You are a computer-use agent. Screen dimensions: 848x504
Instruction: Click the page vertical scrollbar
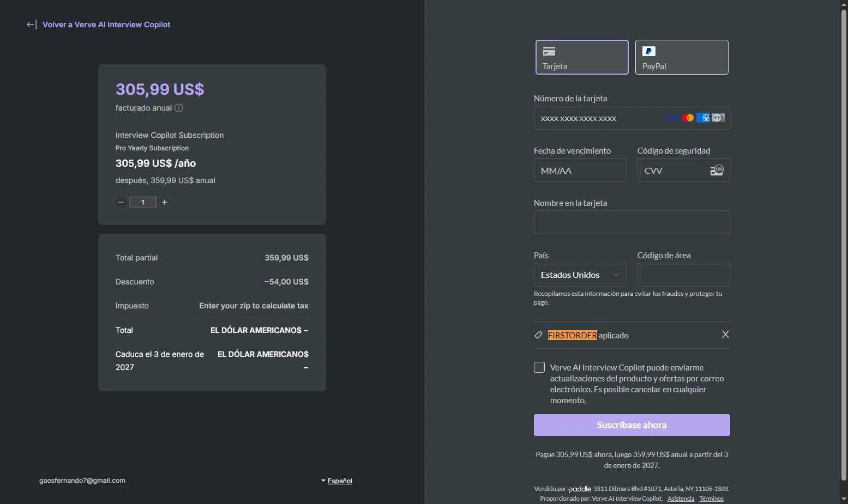[844, 245]
